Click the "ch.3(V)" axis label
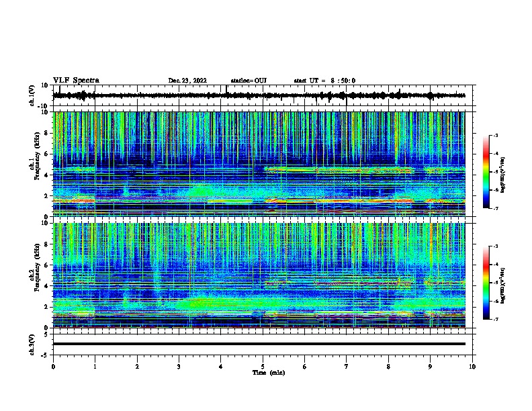532x411 pixels. (x=32, y=345)
